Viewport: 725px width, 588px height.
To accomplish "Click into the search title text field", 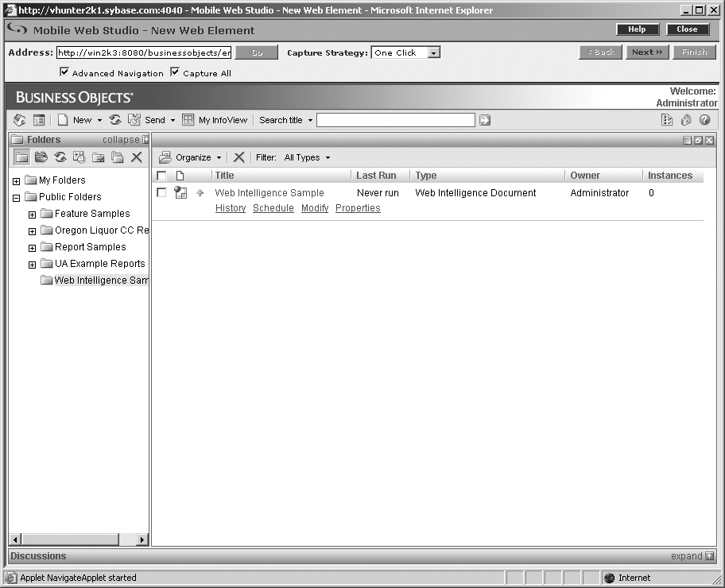I will coord(396,120).
